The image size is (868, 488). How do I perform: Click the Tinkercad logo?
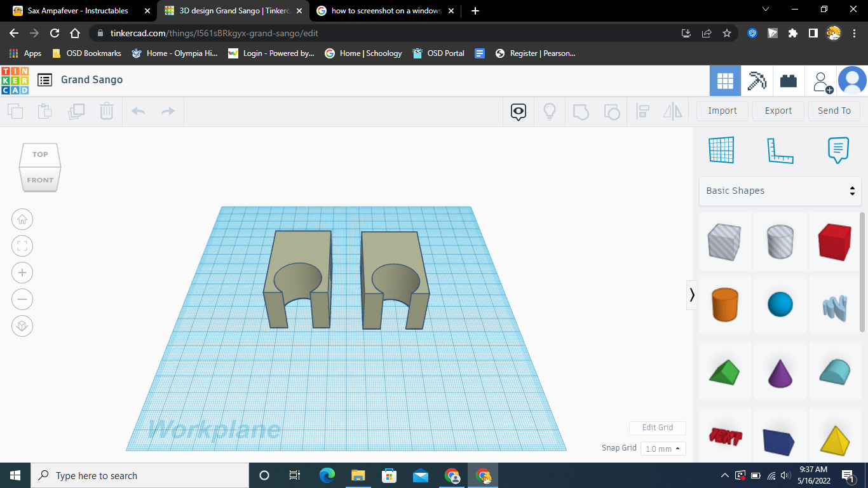(15, 80)
